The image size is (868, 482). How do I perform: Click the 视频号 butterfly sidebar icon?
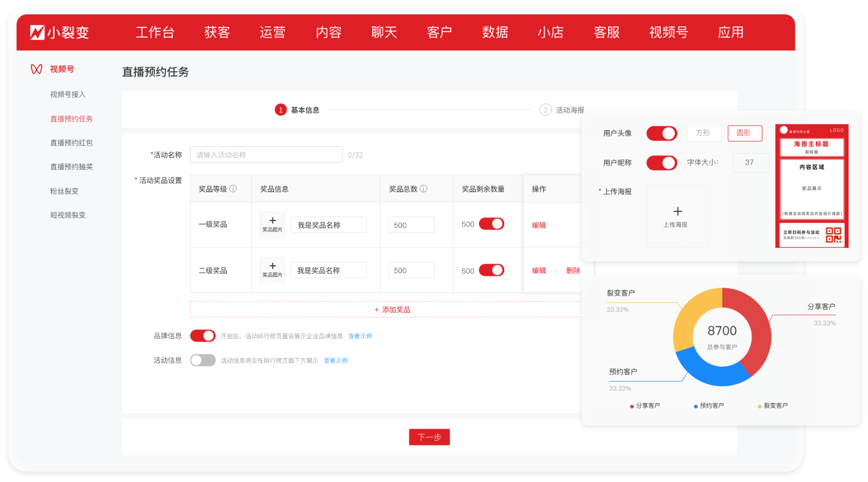click(37, 69)
